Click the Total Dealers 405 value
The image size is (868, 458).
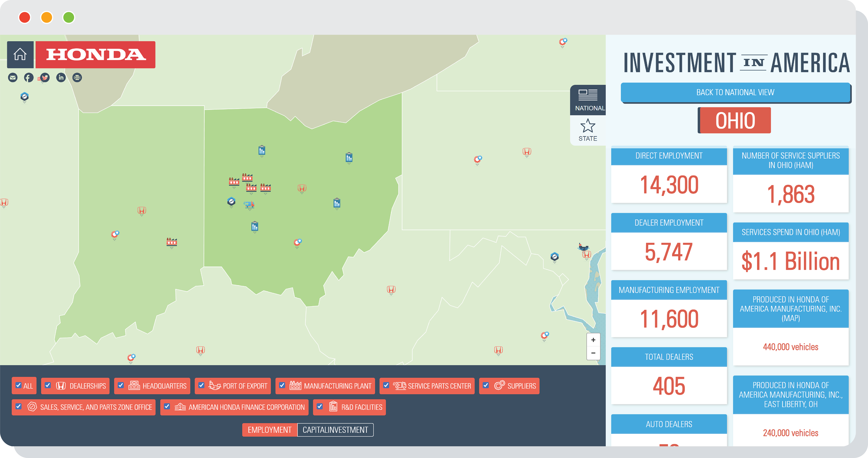point(669,386)
